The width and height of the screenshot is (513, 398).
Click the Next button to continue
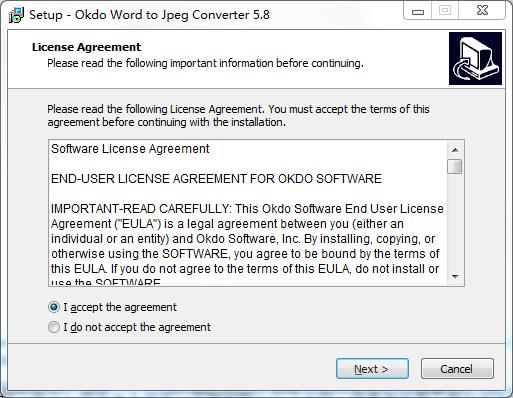pos(372,369)
